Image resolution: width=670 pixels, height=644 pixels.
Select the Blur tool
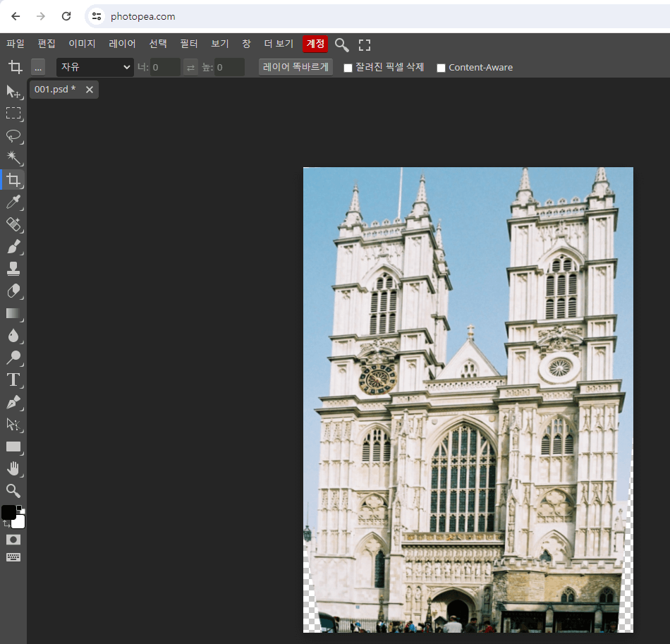tap(13, 336)
